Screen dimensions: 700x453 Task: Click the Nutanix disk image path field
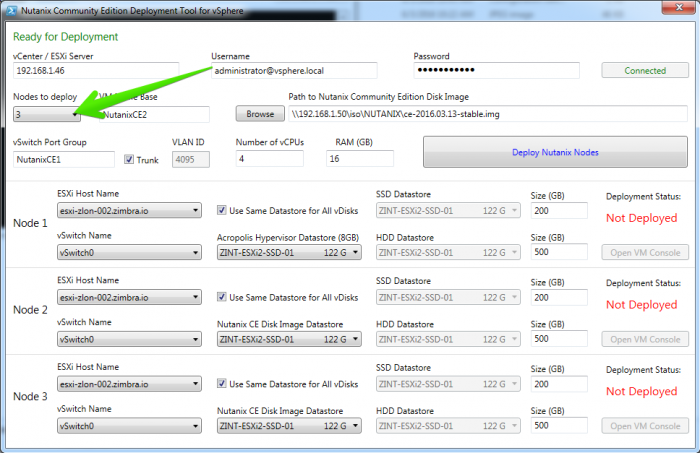click(488, 114)
